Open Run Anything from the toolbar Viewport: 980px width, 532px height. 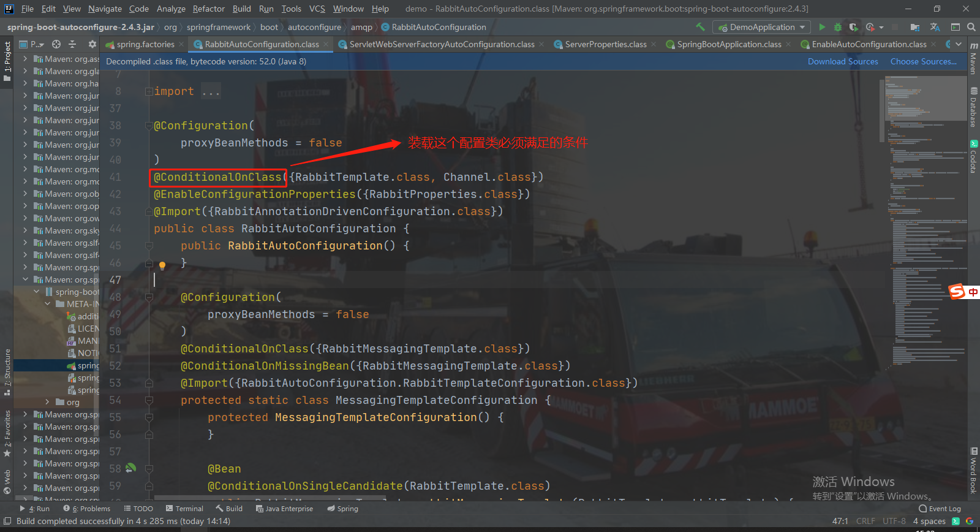point(955,27)
